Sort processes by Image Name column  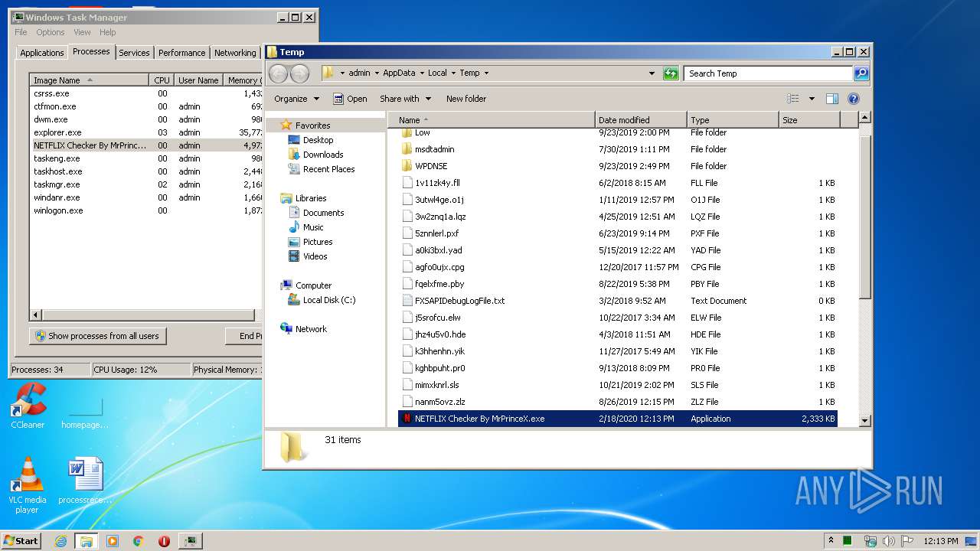(90, 80)
